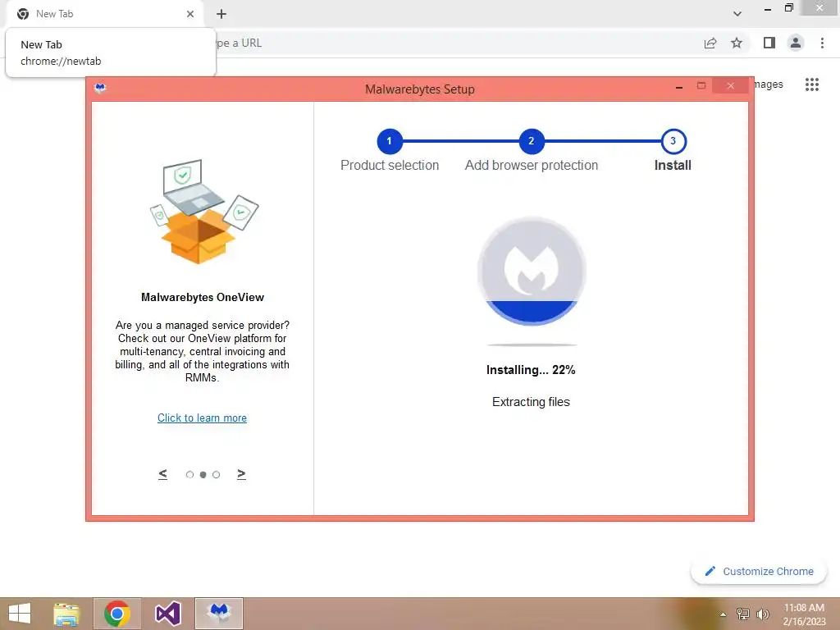Click the OneView box illustration
840x630 pixels.
pos(204,212)
